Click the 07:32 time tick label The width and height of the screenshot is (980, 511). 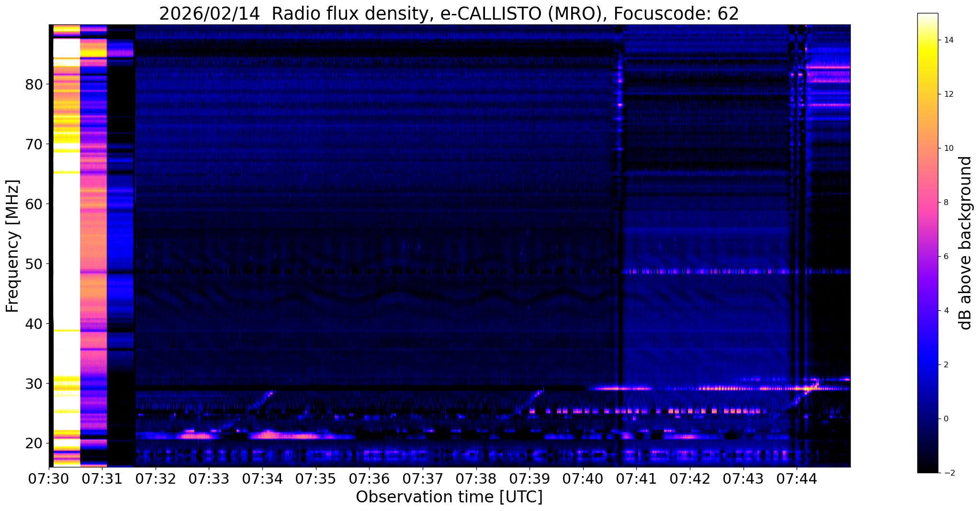coord(156,478)
